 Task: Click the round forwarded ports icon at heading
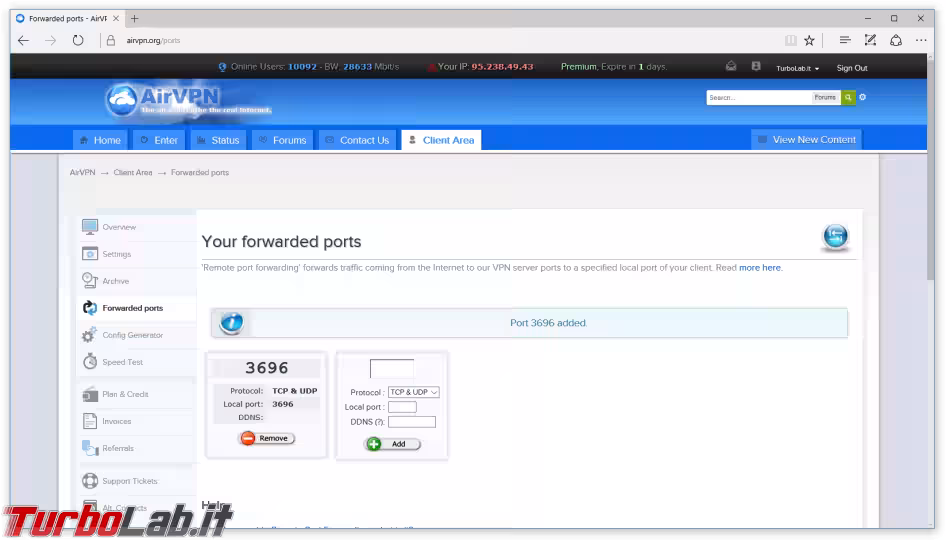tap(836, 236)
